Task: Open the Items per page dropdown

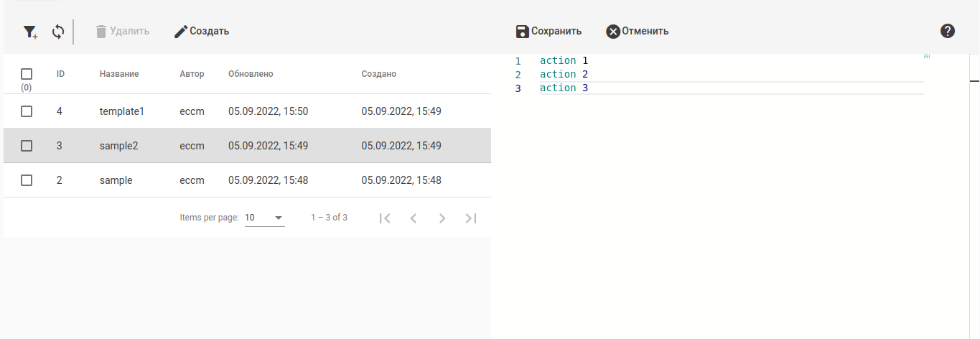Action: pos(264,218)
